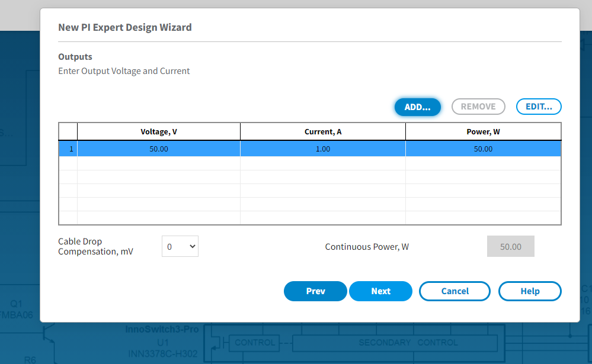This screenshot has height=364, width=592.
Task: Proceed with the Next button
Action: point(380,291)
